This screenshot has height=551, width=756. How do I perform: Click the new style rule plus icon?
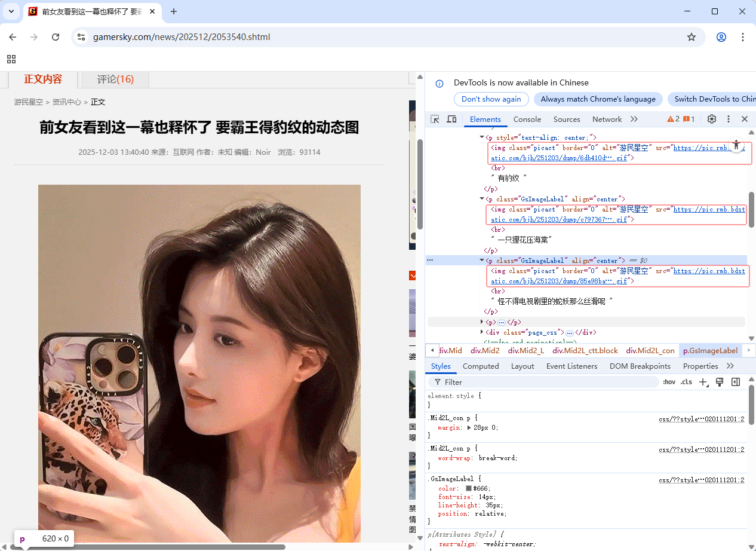pyautogui.click(x=703, y=382)
